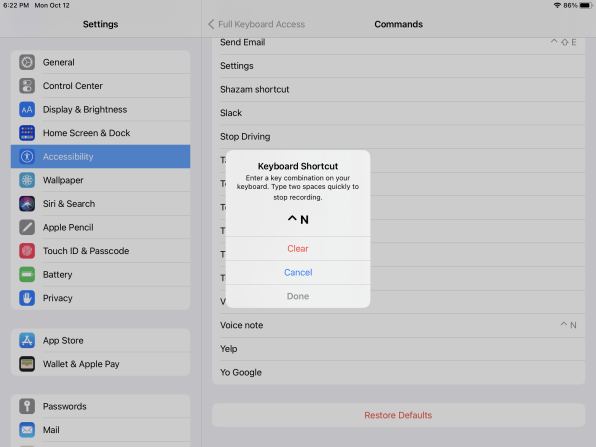This screenshot has width=596, height=447.
Task: Tap the Passwords key icon
Action: click(27, 406)
